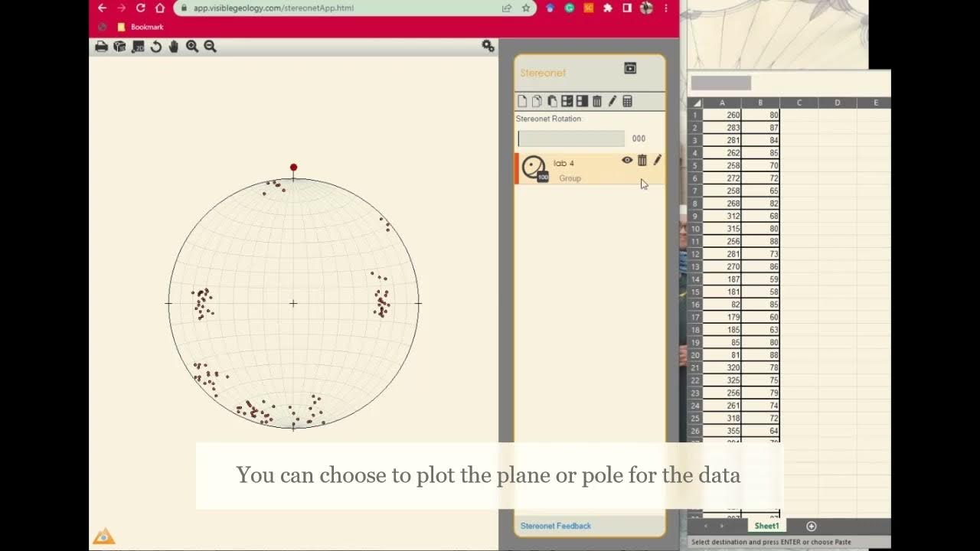
Task: Click cell B14 containing 59
Action: 760,279
